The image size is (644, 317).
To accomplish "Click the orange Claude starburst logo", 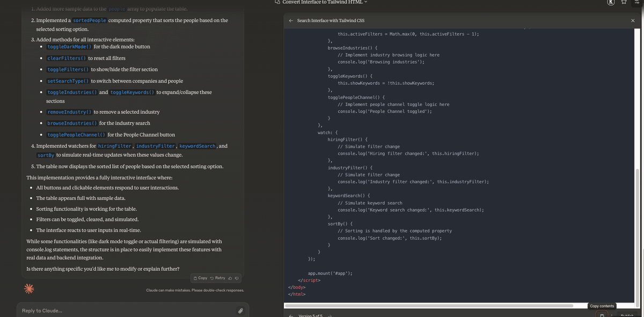I will (29, 289).
